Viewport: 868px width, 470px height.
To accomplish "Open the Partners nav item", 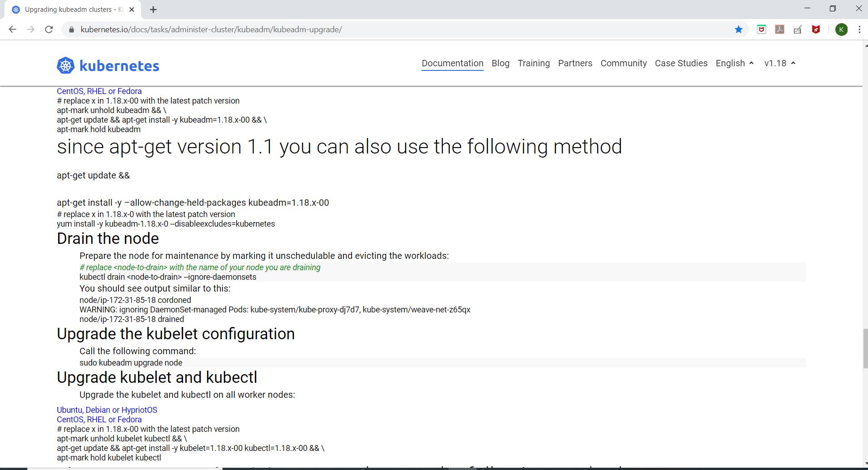I will pos(575,63).
